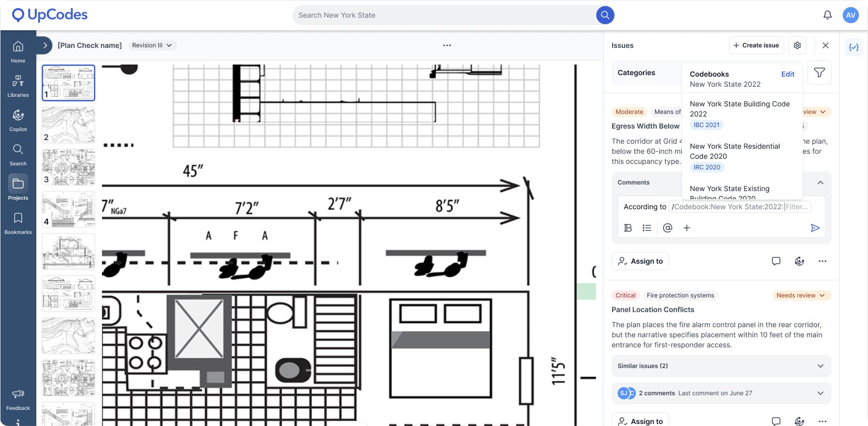Screen dimensions: 868x426
Task: Open the Home section in sidebar
Action: pyautogui.click(x=18, y=52)
